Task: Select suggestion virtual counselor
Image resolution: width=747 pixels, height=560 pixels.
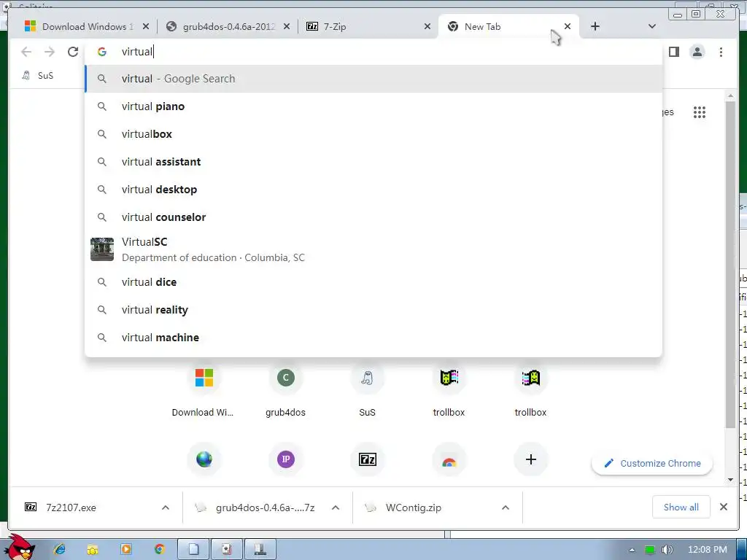Action: [x=373, y=217]
